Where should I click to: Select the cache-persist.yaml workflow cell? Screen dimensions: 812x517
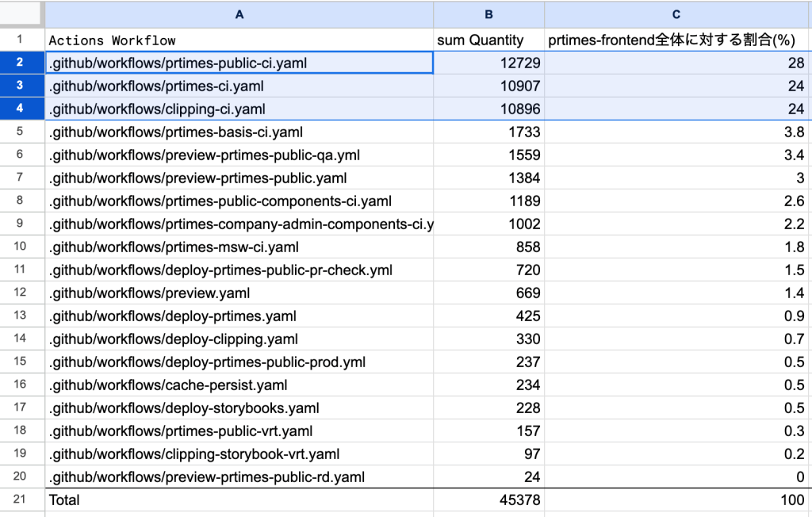pos(239,385)
